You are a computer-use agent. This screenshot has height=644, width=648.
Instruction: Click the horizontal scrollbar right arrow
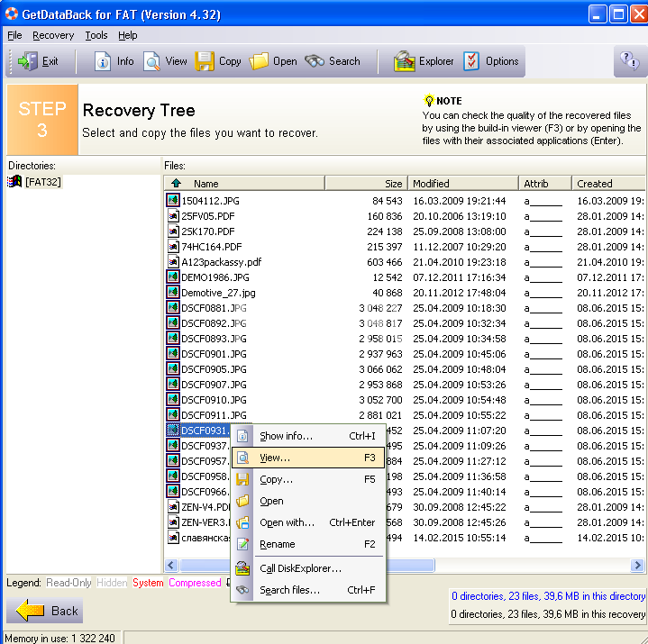pos(637,565)
